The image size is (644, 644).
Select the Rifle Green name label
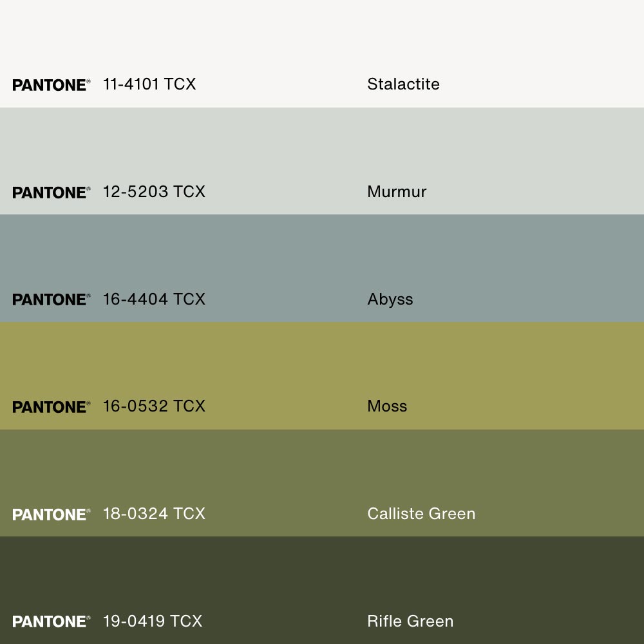[410, 621]
